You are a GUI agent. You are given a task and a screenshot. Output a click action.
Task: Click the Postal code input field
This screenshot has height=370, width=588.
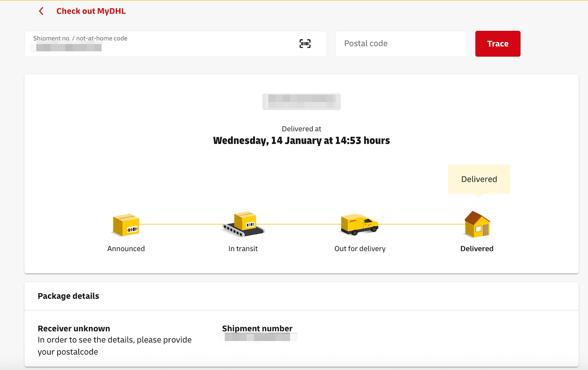pos(401,44)
